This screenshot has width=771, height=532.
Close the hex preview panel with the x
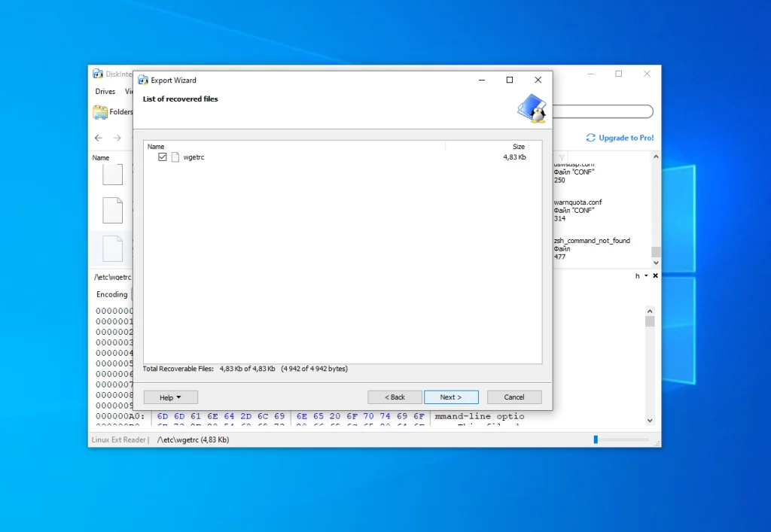click(655, 276)
